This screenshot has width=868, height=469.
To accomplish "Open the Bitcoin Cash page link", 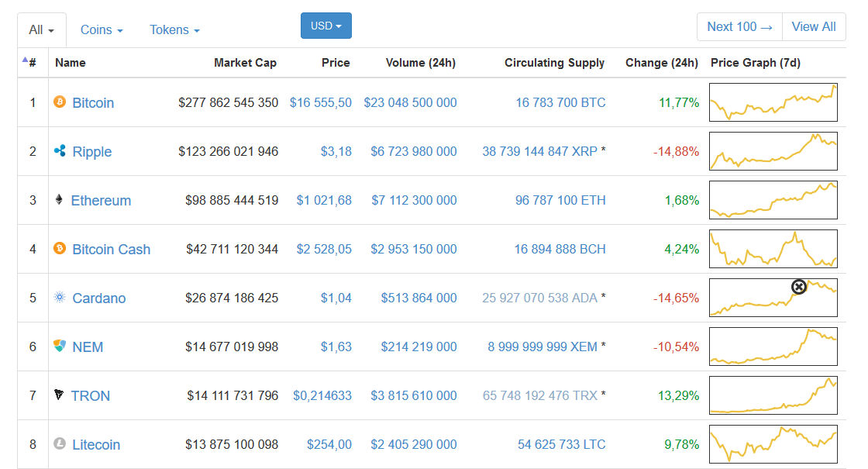I will coord(112,249).
